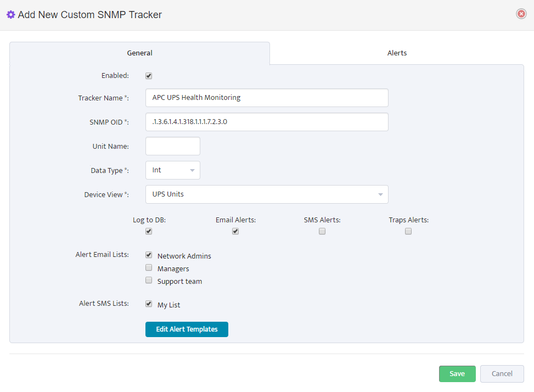
Task: Click the Tracker Name input field
Action: click(267, 98)
